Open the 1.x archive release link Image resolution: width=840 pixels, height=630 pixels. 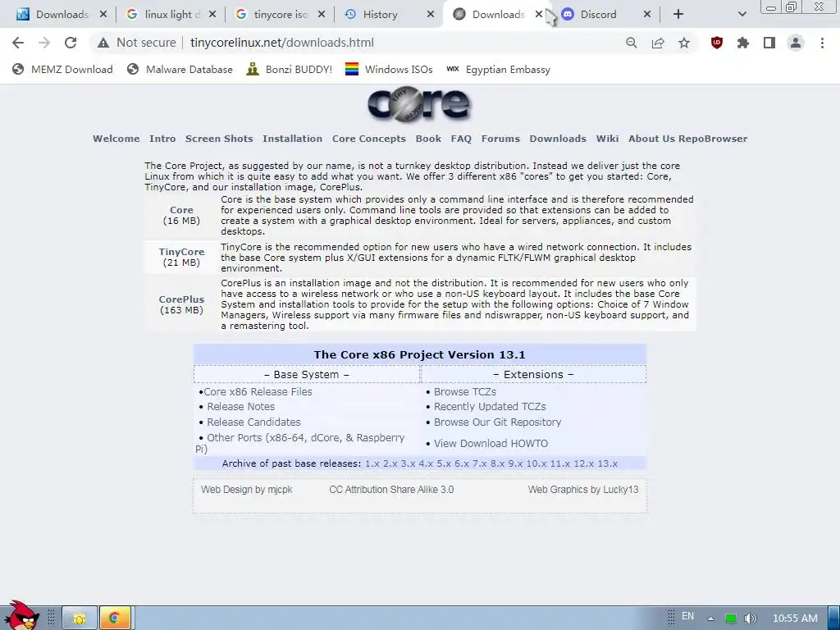pyautogui.click(x=372, y=463)
